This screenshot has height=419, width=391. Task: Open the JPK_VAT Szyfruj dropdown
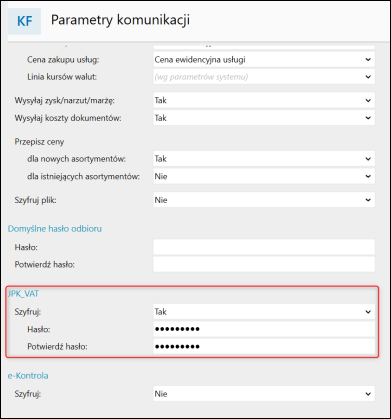pos(264,312)
